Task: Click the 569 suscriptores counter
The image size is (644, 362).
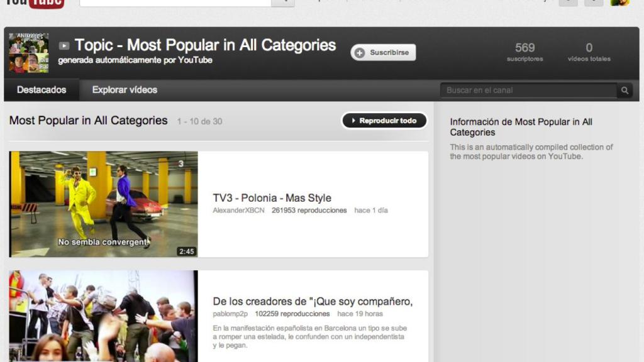Action: tap(525, 52)
